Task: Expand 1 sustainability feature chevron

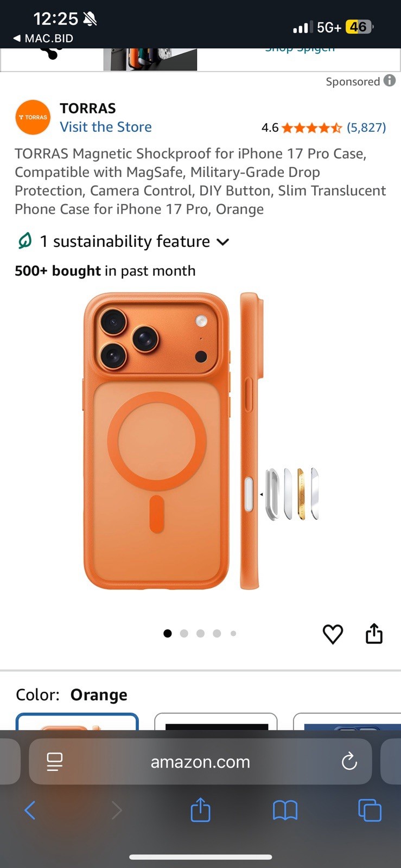Action: point(222,242)
